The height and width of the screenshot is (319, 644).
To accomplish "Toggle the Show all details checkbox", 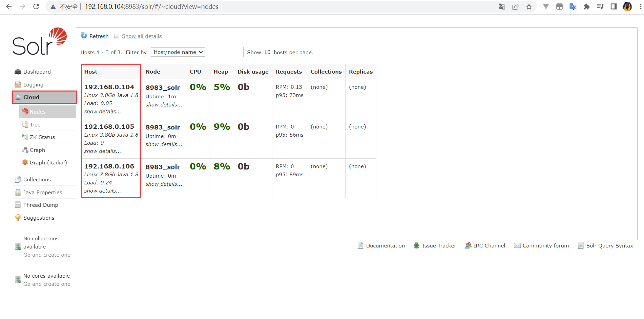I will click(x=116, y=36).
